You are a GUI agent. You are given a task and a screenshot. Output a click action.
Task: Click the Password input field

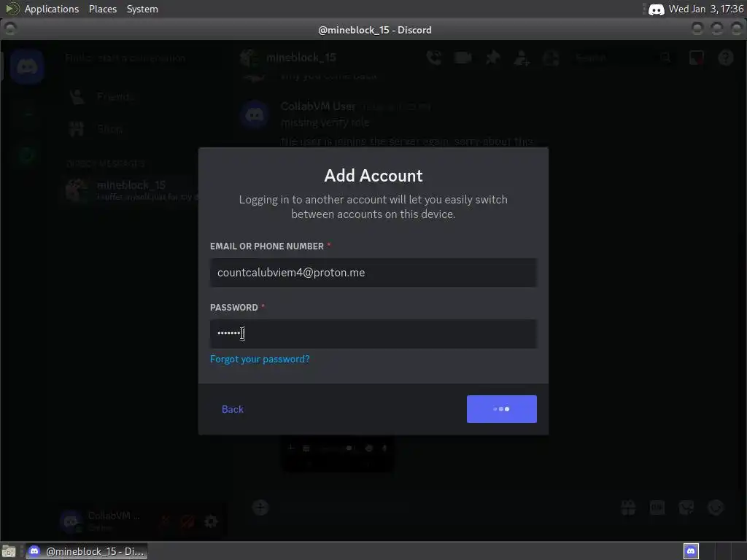(373, 333)
